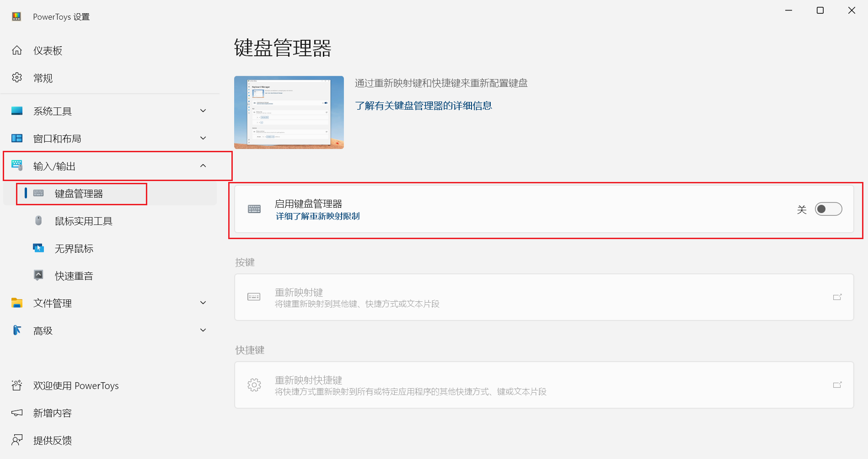This screenshot has height=459, width=868.
Task: Click description 通过重新映射键和快捷键来重新配置键盘
Action: (441, 83)
